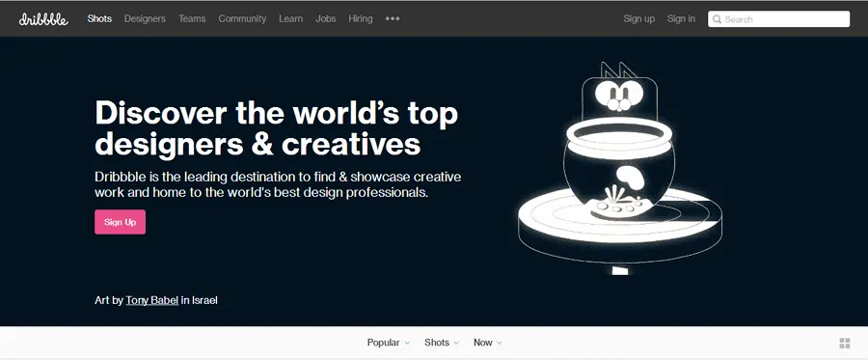Click the search magnifier icon
The height and width of the screenshot is (360, 868).
[x=717, y=19]
